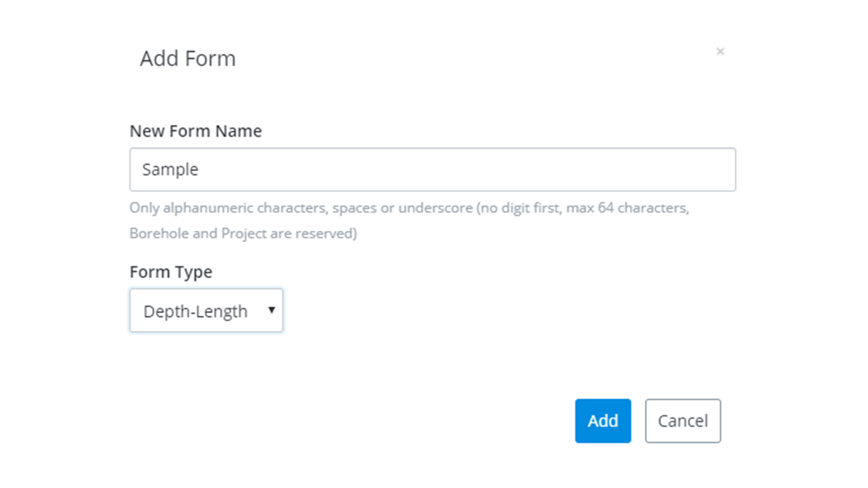
Task: Click the Add button
Action: tap(603, 421)
